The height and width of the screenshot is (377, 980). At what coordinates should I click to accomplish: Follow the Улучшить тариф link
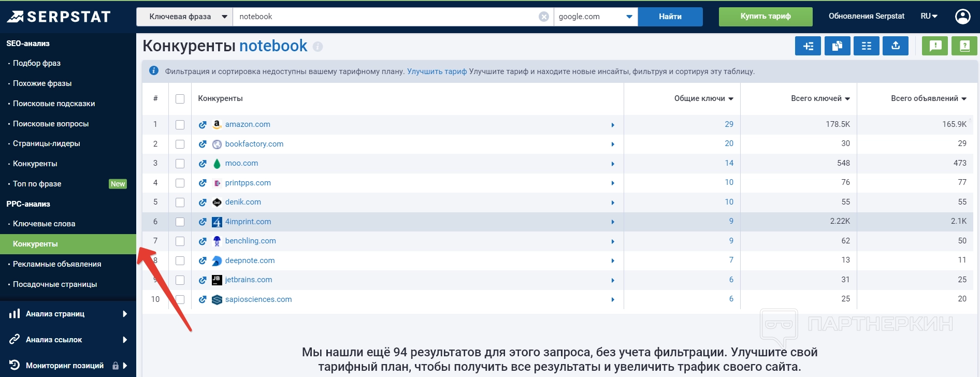437,71
